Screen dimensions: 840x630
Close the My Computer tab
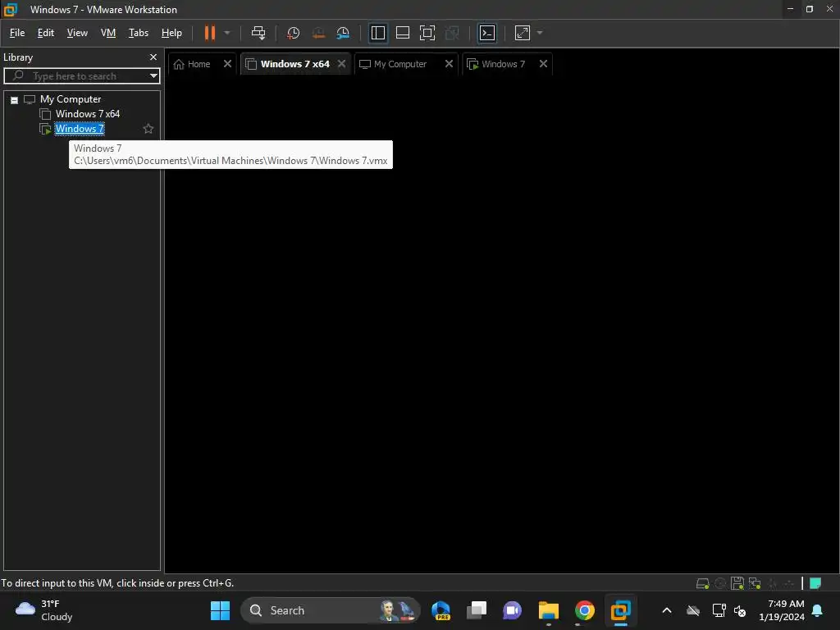pyautogui.click(x=449, y=64)
